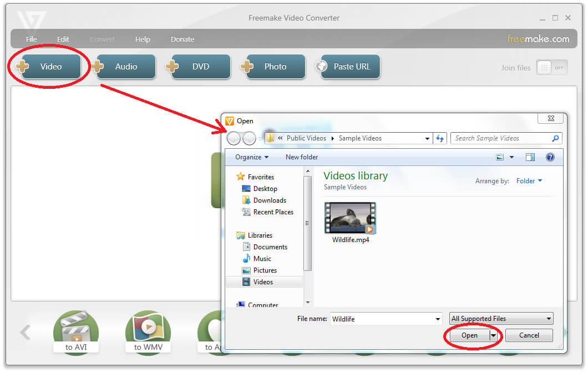Screen dimensions: 588x372
Task: Select Documents library
Action: click(x=270, y=247)
